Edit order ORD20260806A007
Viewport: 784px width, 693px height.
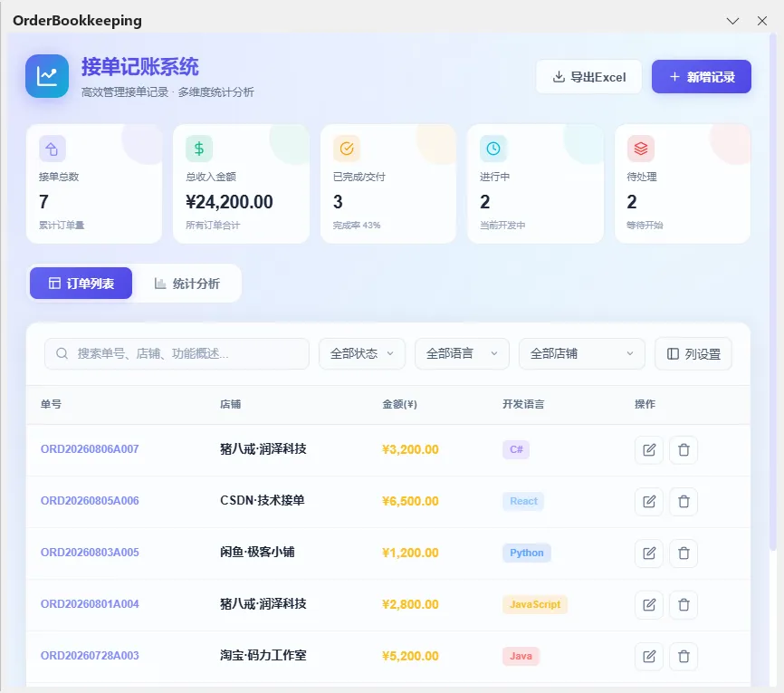[x=649, y=450]
